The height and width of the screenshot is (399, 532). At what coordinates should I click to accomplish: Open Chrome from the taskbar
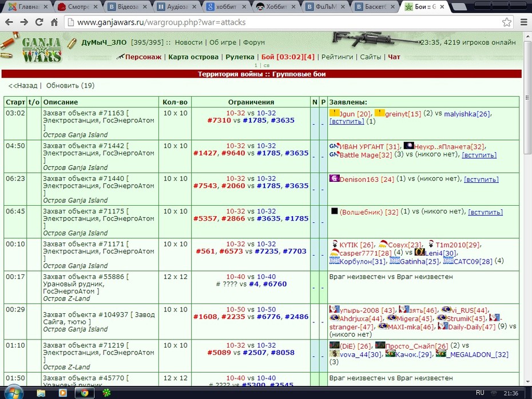point(84,393)
